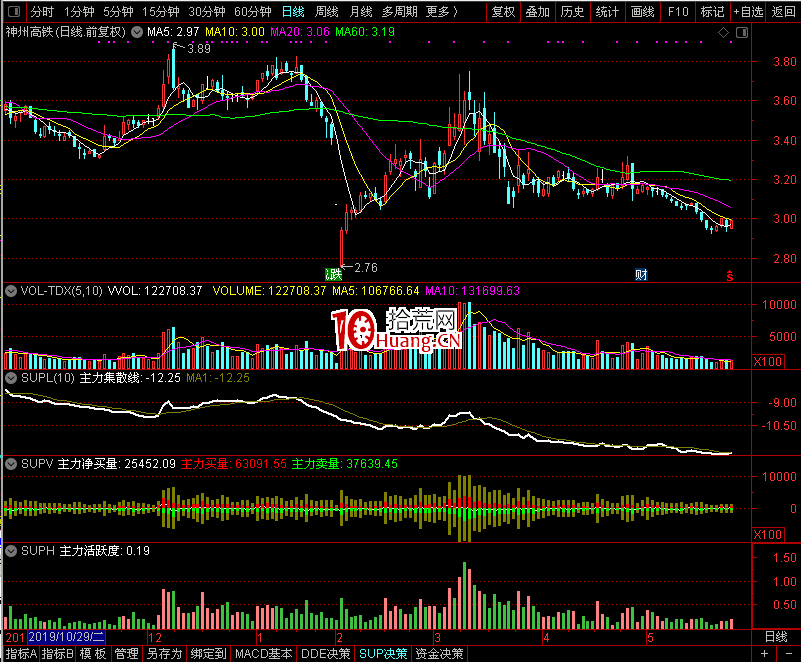Open the 指标B tab
Image resolution: width=801 pixels, height=662 pixels.
click(x=57, y=654)
